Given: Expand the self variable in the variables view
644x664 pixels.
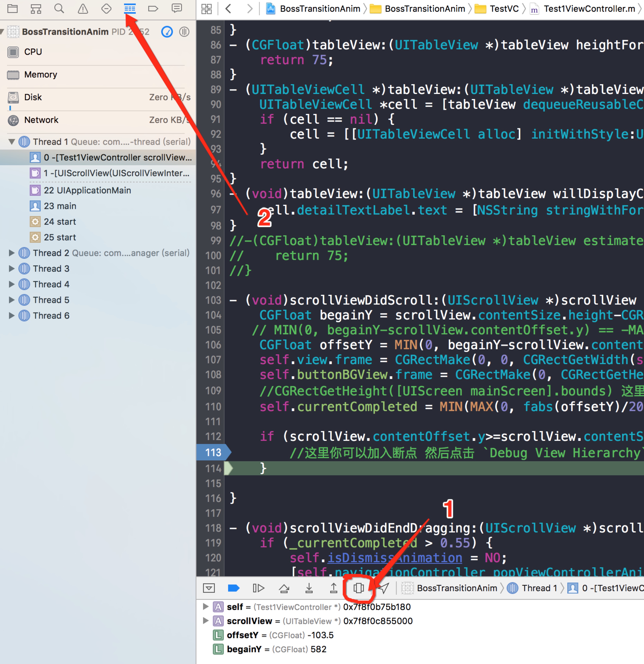Looking at the screenshot, I should coord(205,606).
